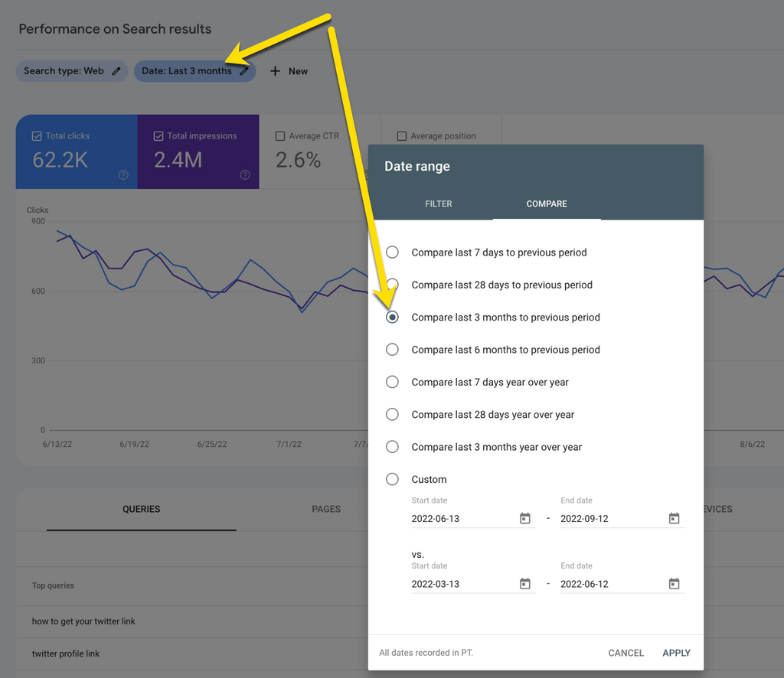Select the Custom date range option
The image size is (784, 678).
393,480
